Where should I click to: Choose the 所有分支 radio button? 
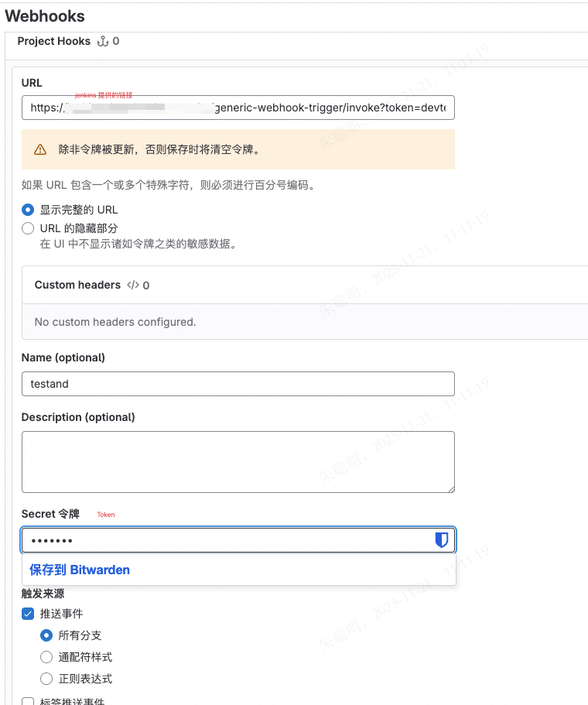(46, 635)
